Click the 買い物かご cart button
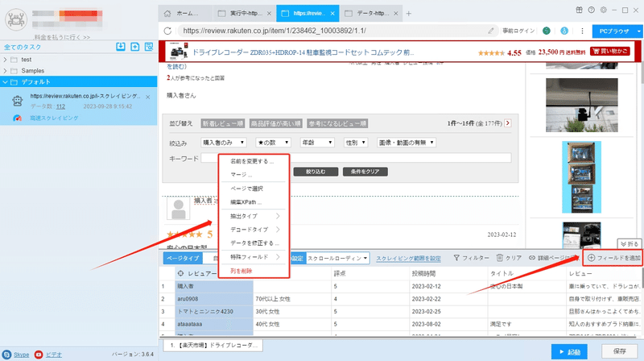This screenshot has height=361, width=644. (x=610, y=52)
